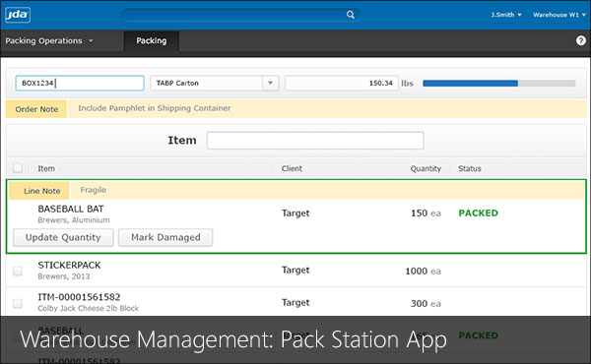Open the Warehouse W1 selector
This screenshot has width=591, height=364.
pos(559,15)
